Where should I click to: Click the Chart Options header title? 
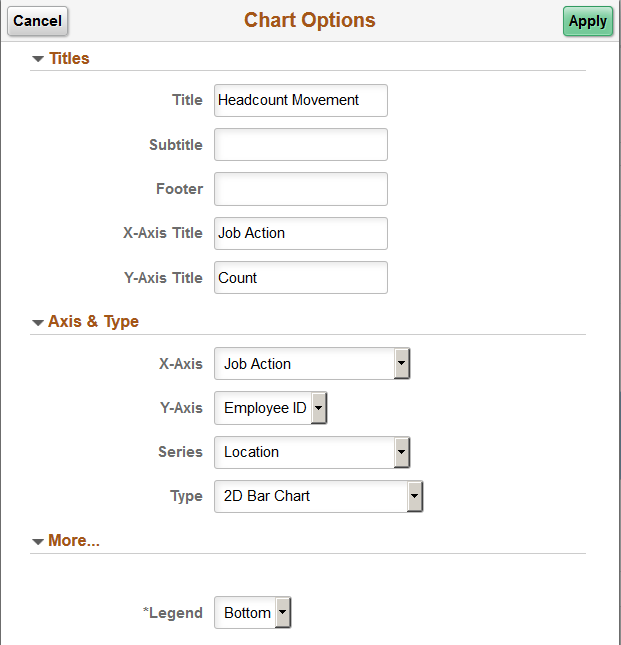click(310, 21)
